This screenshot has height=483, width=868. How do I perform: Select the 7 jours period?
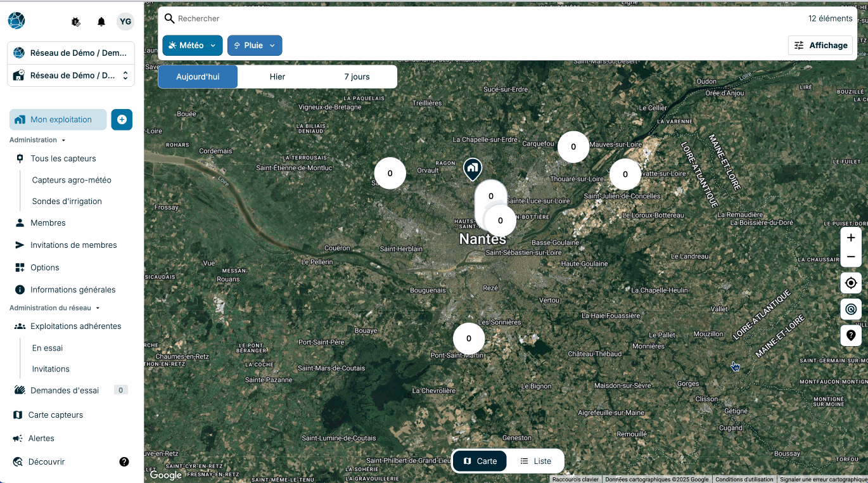tap(357, 77)
